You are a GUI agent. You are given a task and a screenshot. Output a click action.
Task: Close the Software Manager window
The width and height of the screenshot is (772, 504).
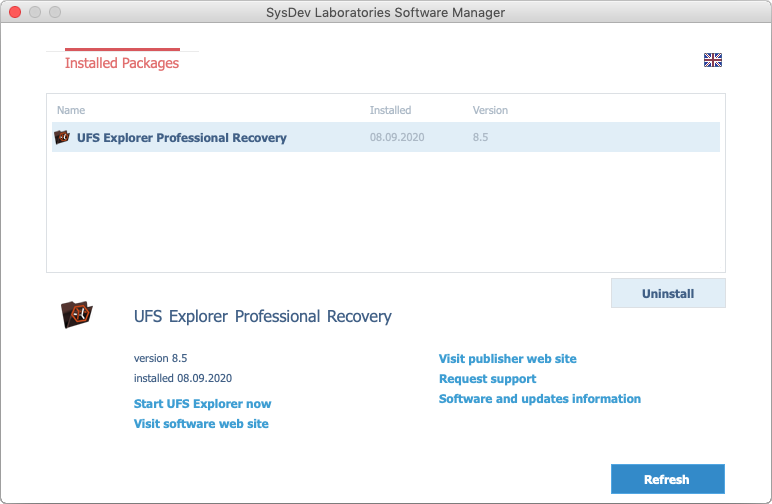tap(15, 13)
